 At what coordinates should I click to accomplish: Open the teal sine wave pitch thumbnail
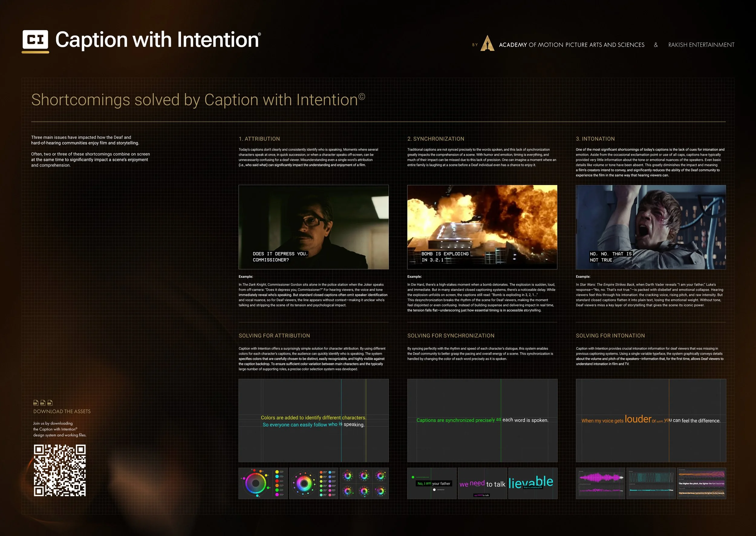pyautogui.click(x=651, y=483)
